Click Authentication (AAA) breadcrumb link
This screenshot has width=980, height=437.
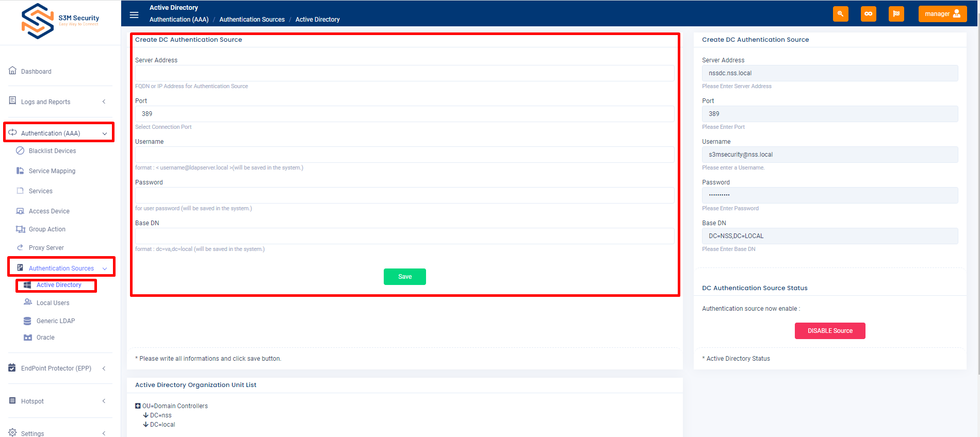179,20
